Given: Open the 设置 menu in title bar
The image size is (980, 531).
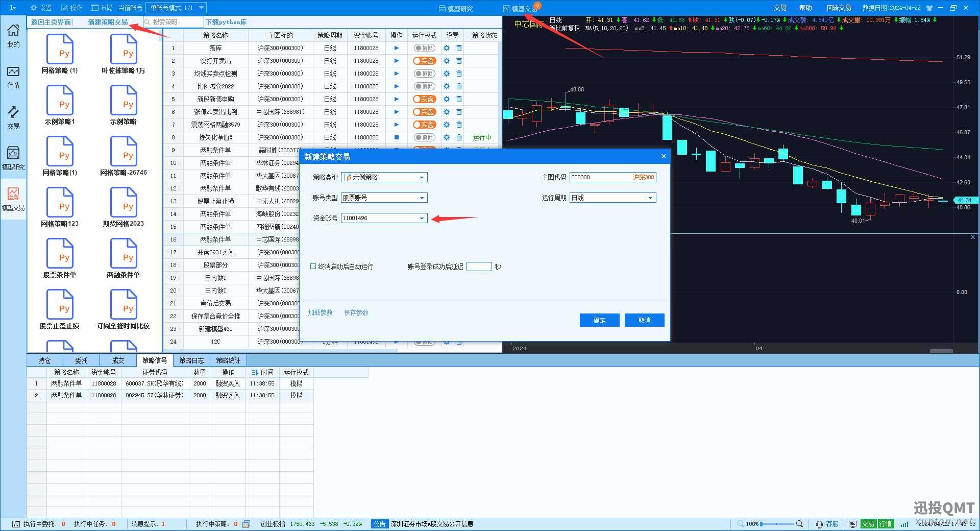Looking at the screenshot, I should click(41, 8).
